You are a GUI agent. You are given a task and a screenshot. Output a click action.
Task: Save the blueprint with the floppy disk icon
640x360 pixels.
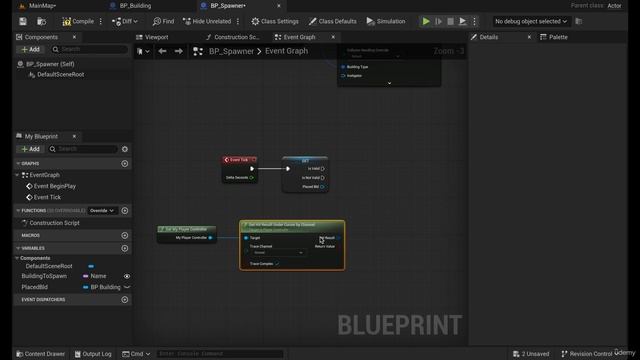(x=23, y=21)
